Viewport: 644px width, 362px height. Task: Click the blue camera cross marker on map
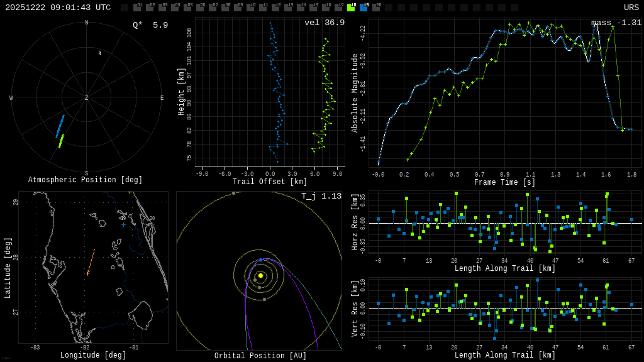tap(123, 224)
